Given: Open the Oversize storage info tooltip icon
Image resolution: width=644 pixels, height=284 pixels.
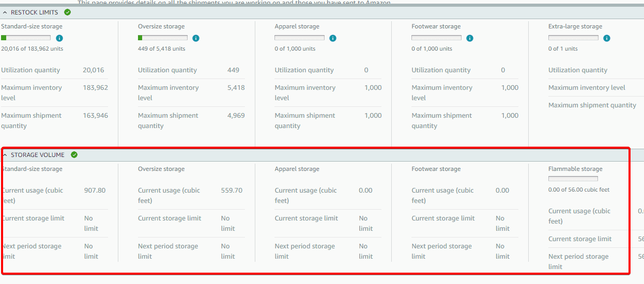Looking at the screenshot, I should [196, 38].
